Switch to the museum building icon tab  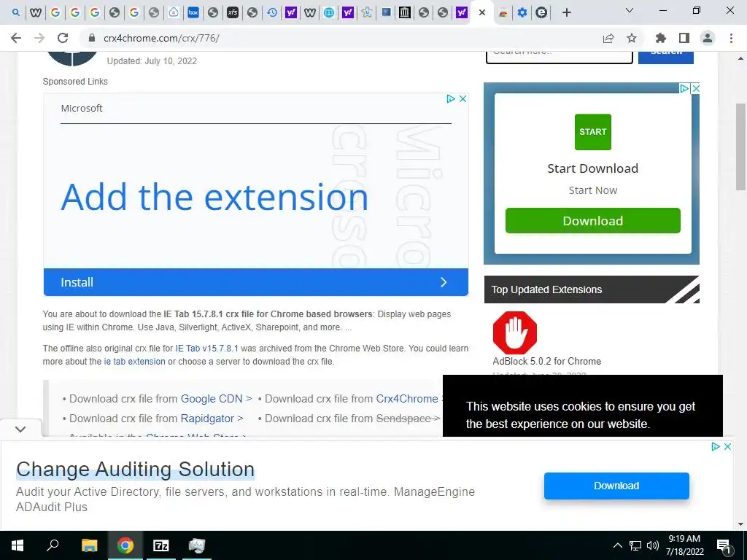404,12
